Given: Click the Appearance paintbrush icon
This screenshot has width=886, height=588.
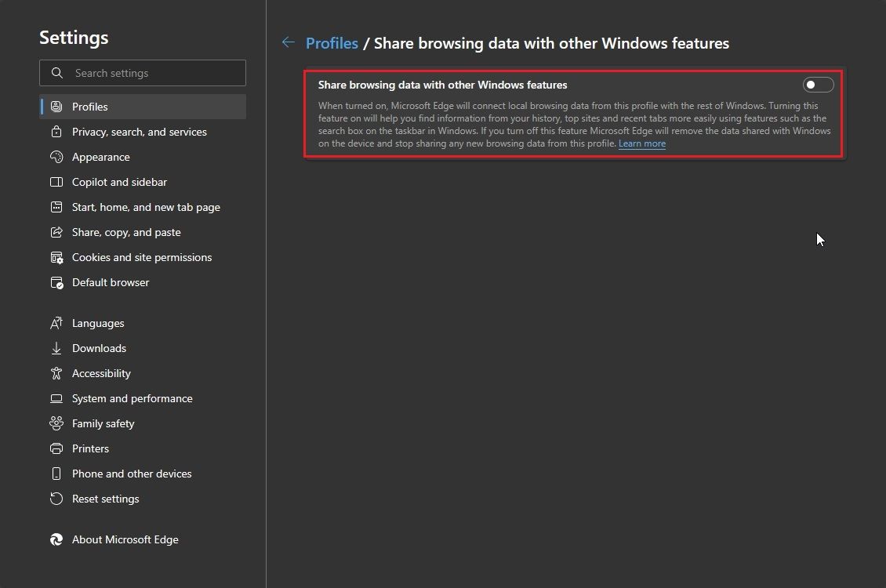Looking at the screenshot, I should 56,157.
